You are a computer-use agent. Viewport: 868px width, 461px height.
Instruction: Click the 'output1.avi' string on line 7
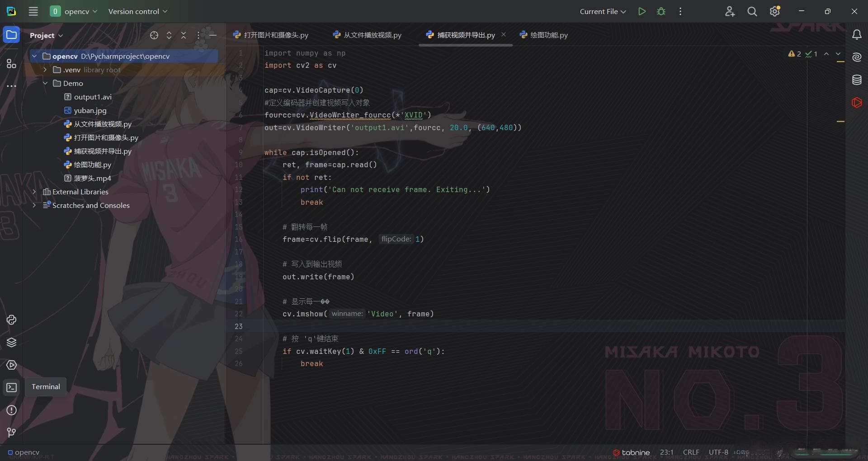coord(380,128)
